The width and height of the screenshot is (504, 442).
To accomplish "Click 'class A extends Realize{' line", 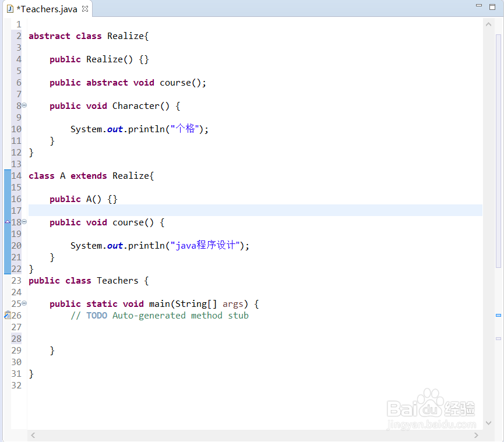I will [x=91, y=176].
